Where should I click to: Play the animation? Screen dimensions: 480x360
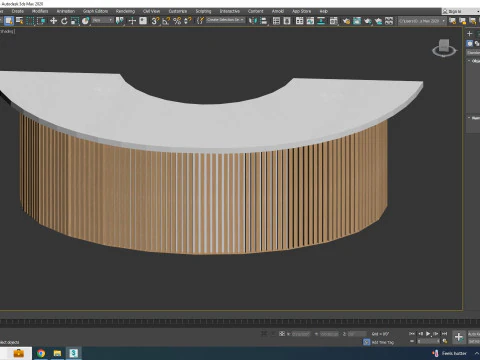(x=428, y=333)
